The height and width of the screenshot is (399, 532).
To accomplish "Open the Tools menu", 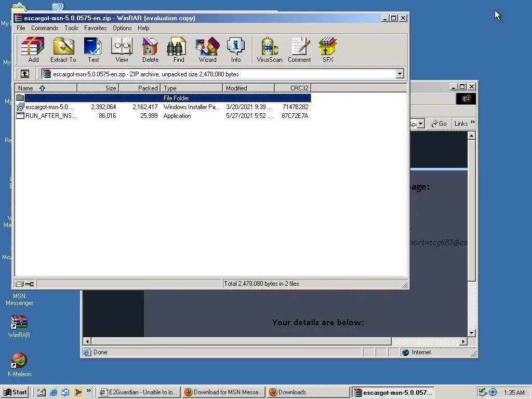I will coord(71,28).
